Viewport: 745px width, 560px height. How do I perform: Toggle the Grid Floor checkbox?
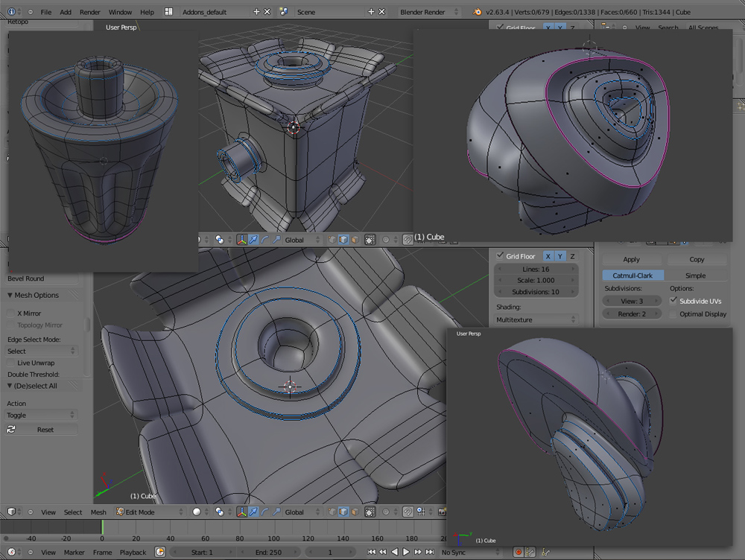pyautogui.click(x=501, y=256)
